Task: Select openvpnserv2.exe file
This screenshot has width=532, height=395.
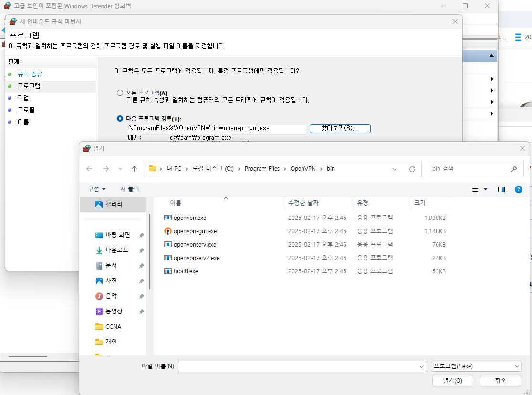Action: (x=197, y=258)
